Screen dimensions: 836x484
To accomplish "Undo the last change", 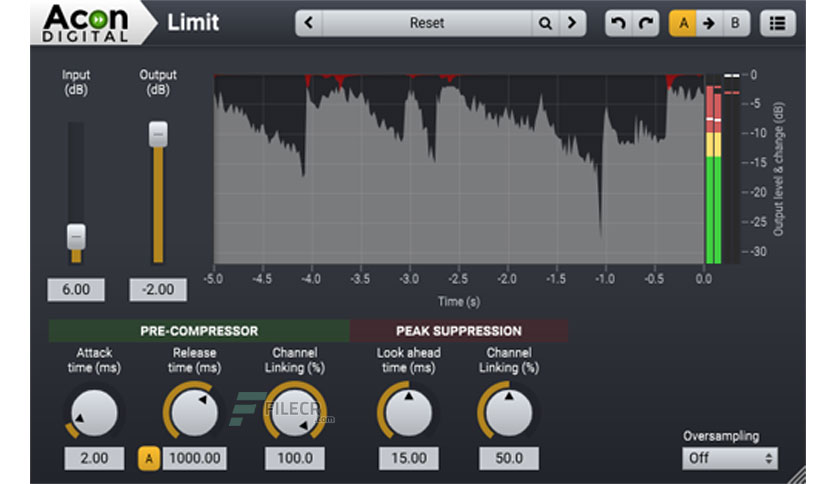I will click(618, 23).
